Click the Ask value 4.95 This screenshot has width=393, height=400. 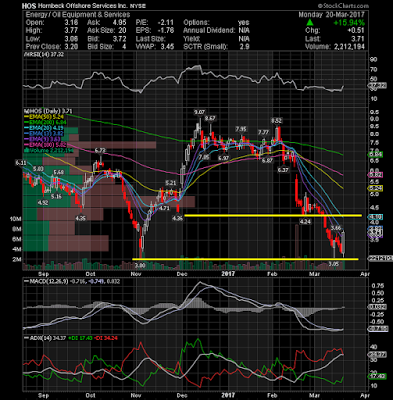point(120,23)
